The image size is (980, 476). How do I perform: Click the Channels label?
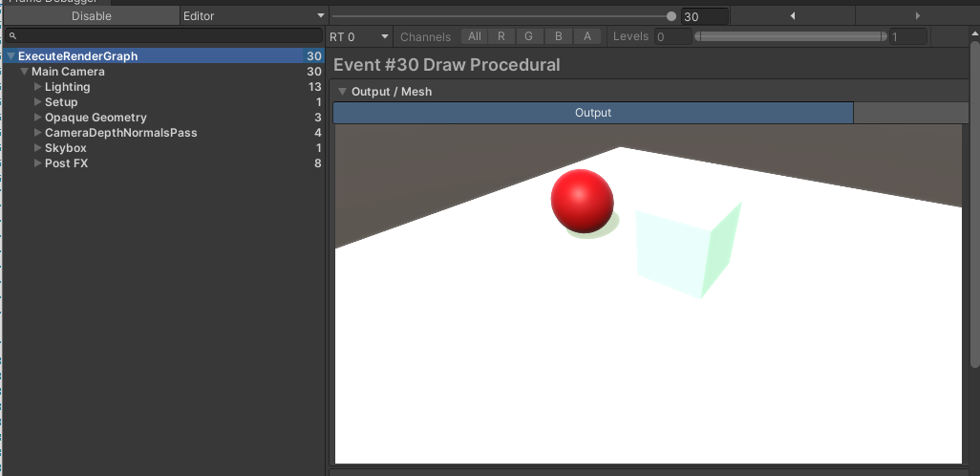(425, 37)
